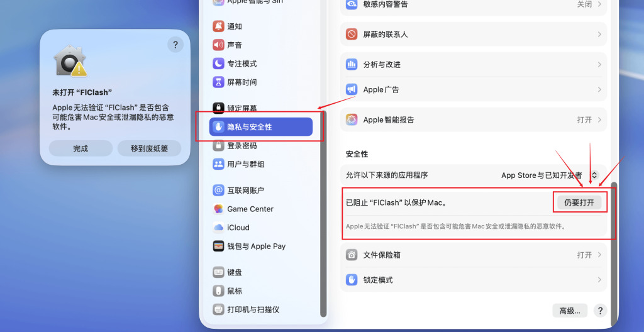Click the 鼠标 mouse icon
The width and height of the screenshot is (644, 332).
[x=218, y=291]
